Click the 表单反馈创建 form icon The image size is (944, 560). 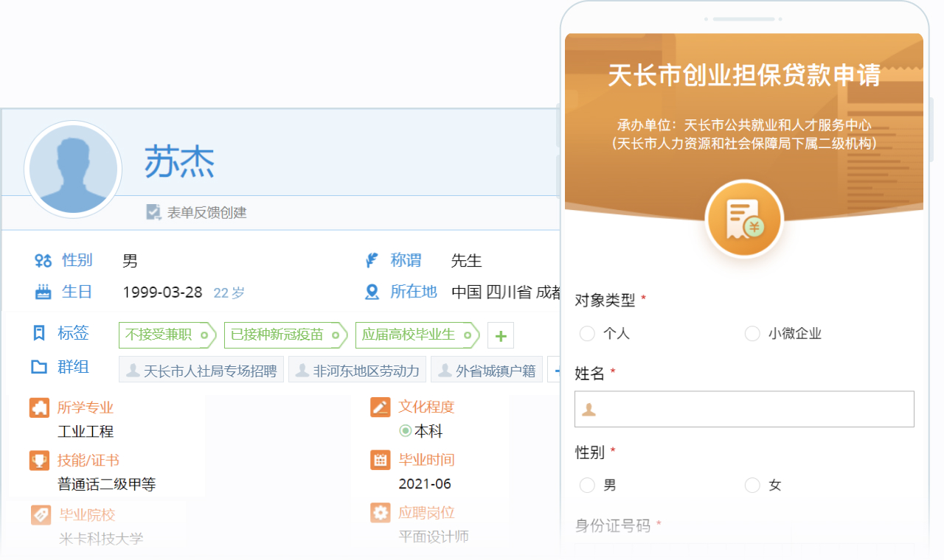coord(153,212)
